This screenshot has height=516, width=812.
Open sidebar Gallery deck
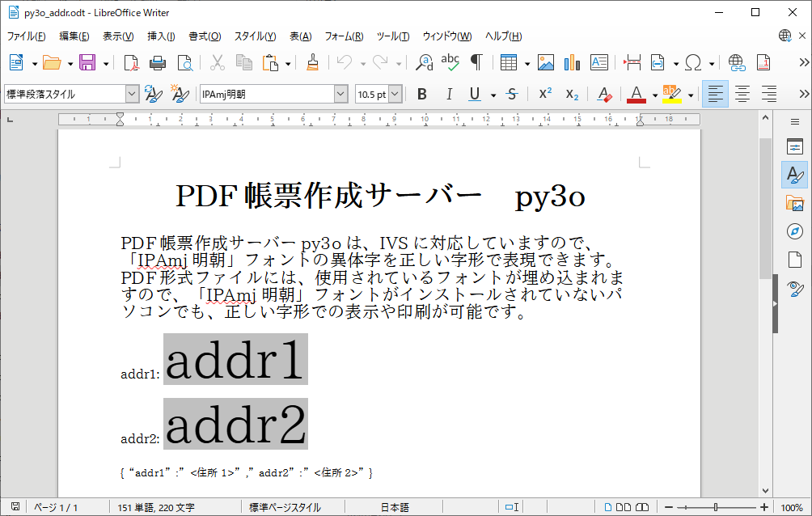tap(794, 203)
